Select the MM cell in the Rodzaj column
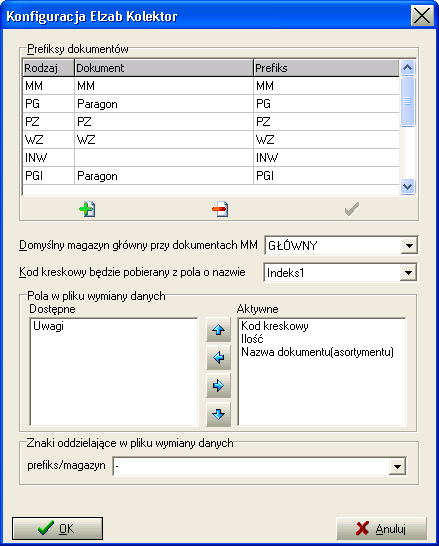This screenshot has height=546, width=439. (48, 86)
